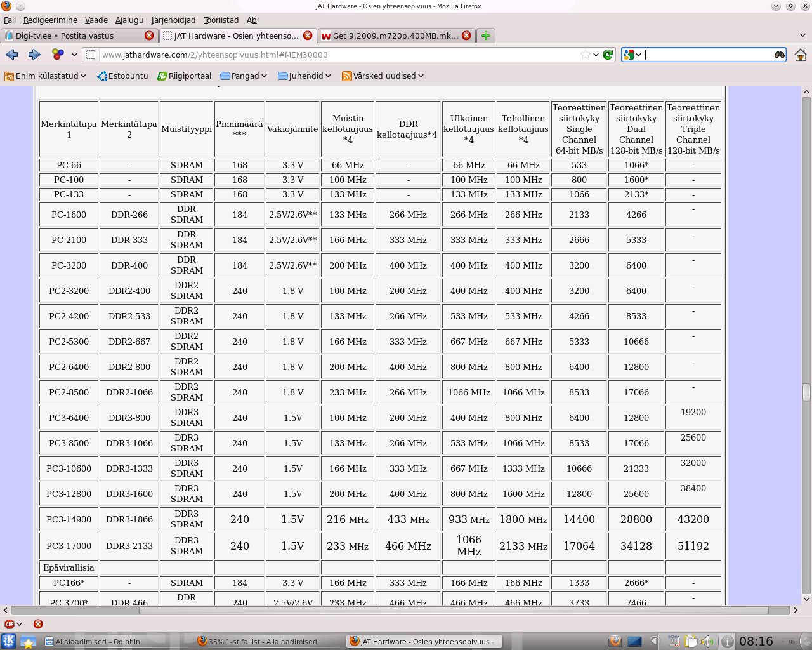The height and width of the screenshot is (650, 812).
Task: Open the search engine chooser dropdown
Action: click(632, 55)
